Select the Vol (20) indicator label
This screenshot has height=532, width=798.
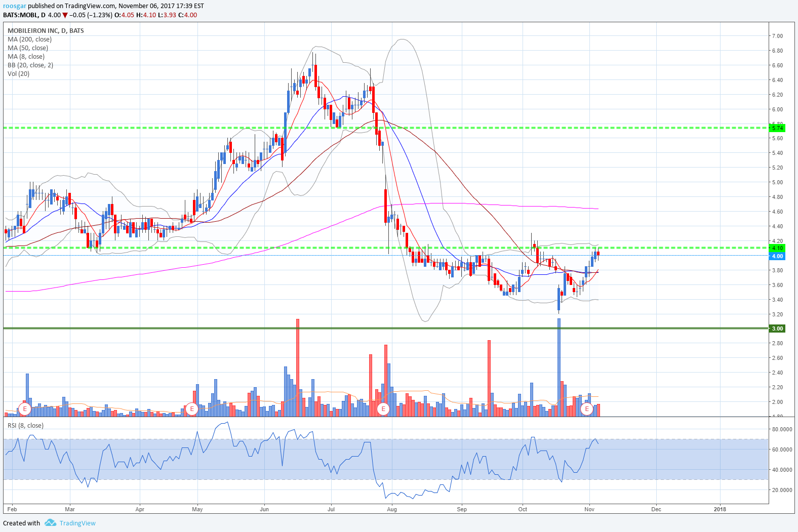18,74
